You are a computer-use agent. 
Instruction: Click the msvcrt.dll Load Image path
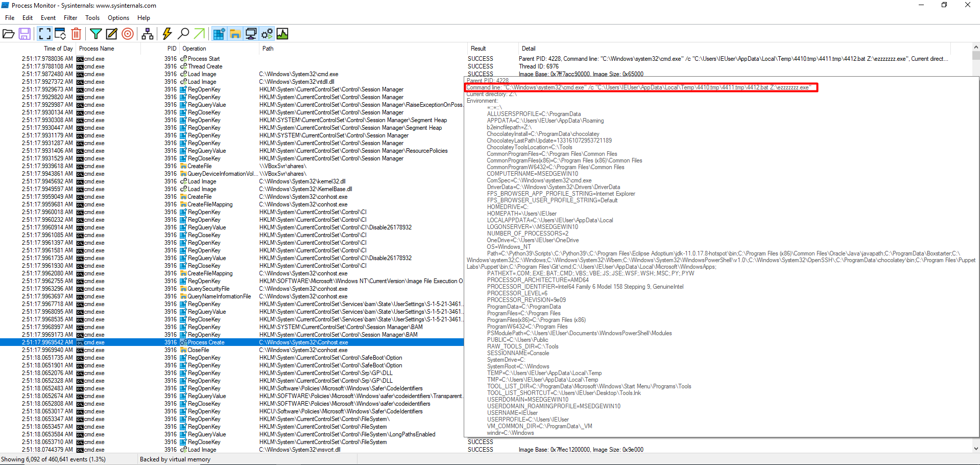click(300, 450)
